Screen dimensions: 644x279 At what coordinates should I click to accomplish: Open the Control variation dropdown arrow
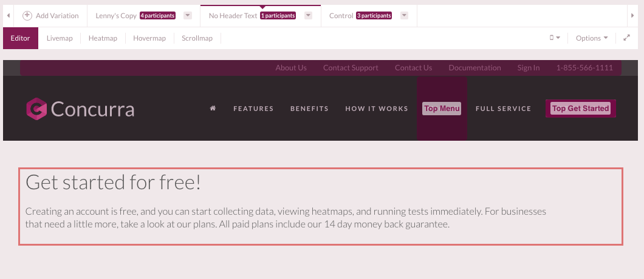(x=405, y=16)
